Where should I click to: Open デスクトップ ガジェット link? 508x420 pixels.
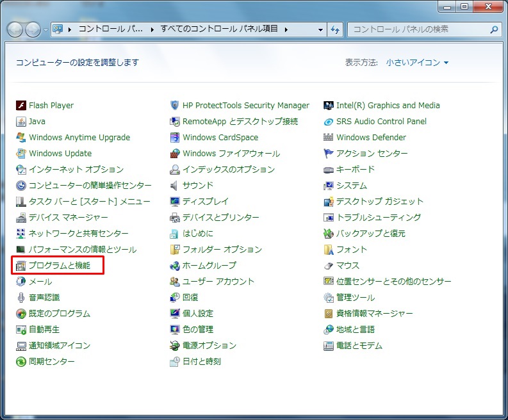click(x=380, y=202)
